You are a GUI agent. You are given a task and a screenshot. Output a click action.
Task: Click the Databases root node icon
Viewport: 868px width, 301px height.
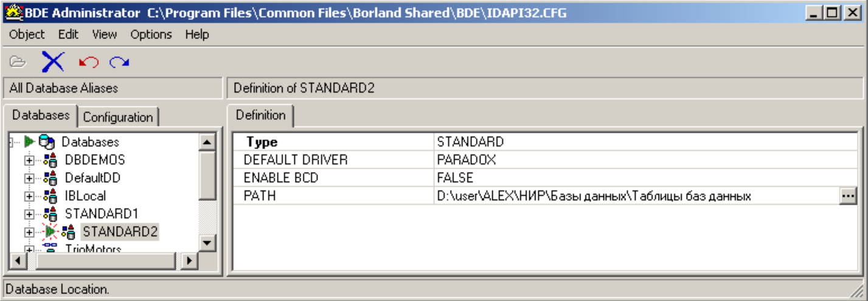(47, 142)
